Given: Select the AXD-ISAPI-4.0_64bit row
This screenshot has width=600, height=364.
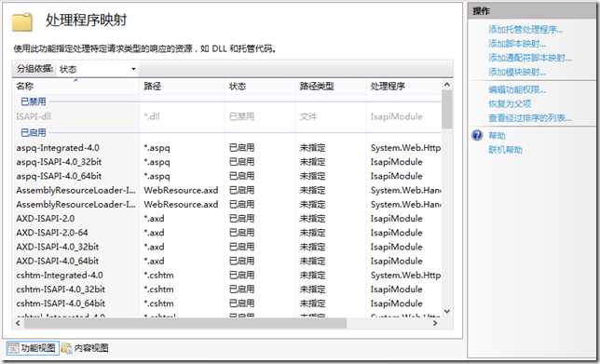Looking at the screenshot, I should point(227,261).
